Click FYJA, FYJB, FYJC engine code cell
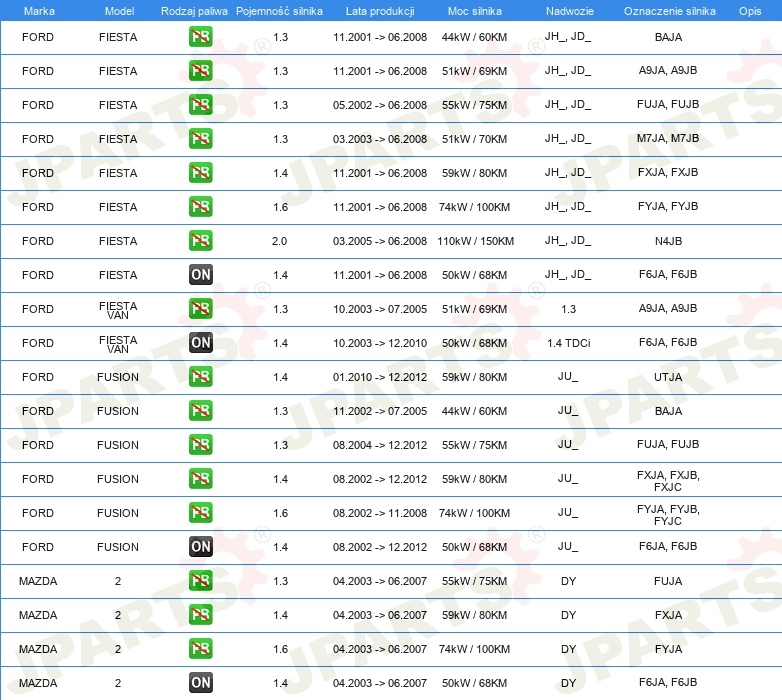782x700 pixels. tap(668, 515)
